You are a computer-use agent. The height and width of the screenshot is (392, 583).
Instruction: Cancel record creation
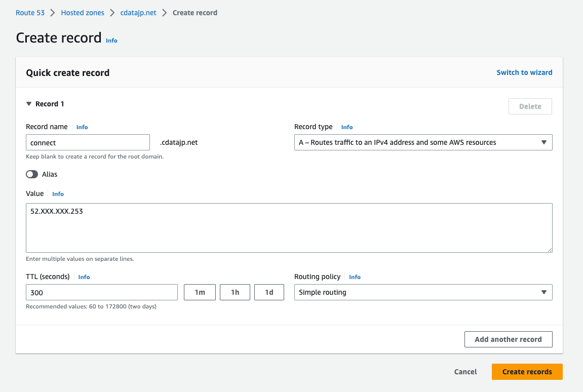click(x=465, y=372)
